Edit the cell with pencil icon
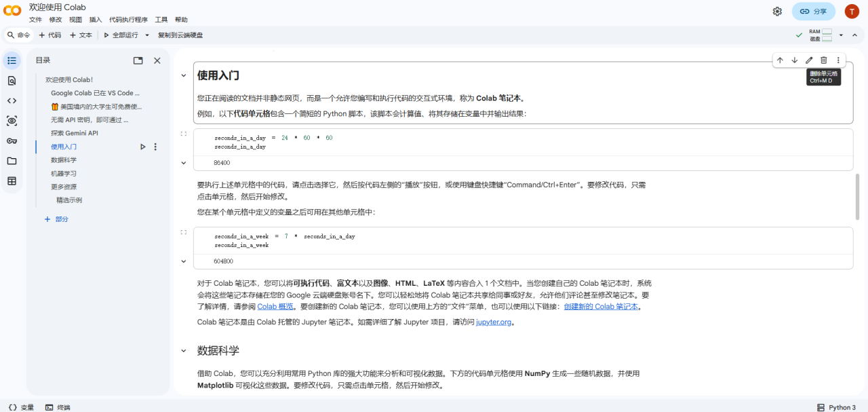 [809, 60]
